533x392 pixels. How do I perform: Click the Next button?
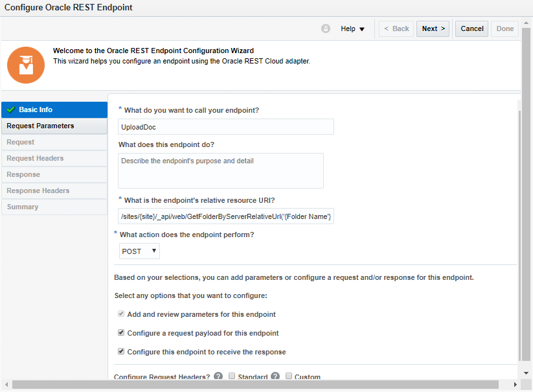coord(433,29)
